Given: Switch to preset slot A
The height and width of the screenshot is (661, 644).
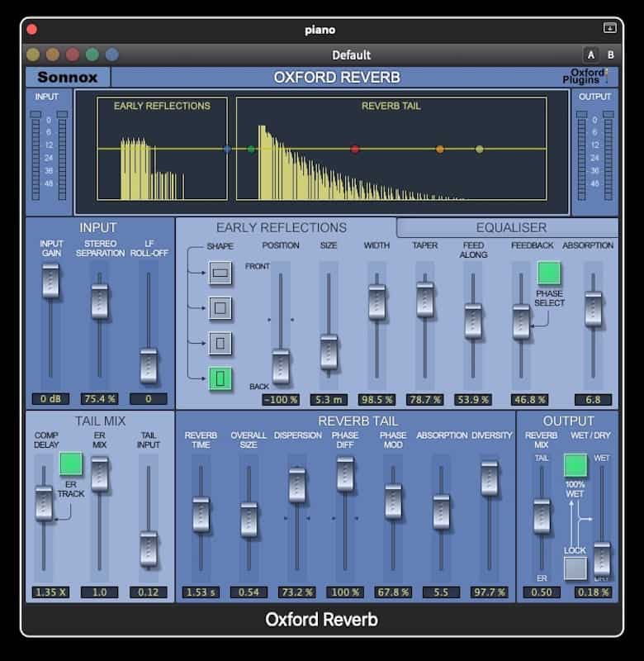Looking at the screenshot, I should click(591, 55).
